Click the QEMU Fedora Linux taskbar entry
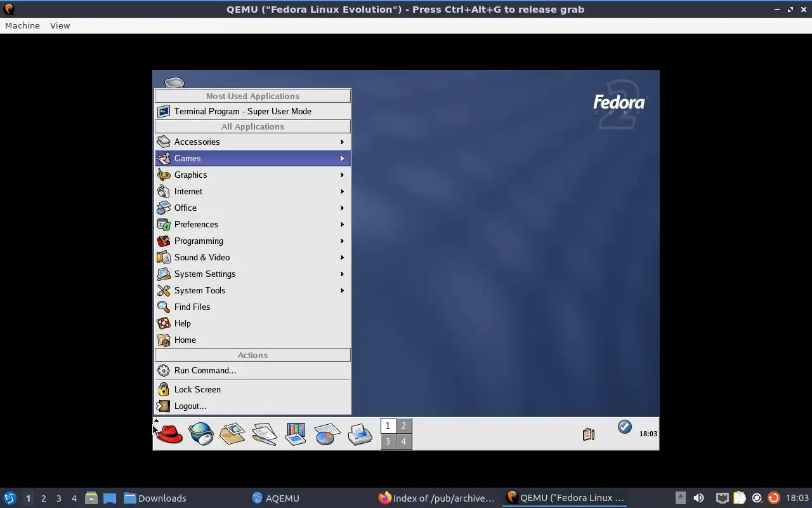The height and width of the screenshot is (508, 812). click(565, 498)
